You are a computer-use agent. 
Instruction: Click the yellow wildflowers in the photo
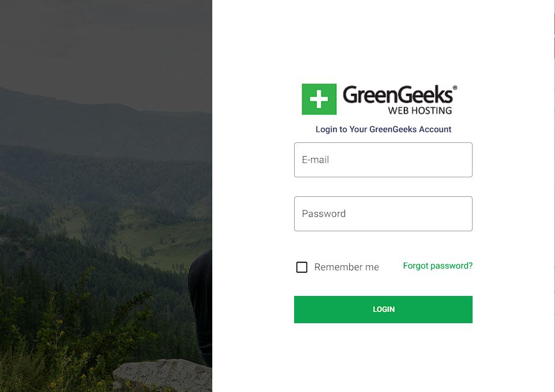pyautogui.click(x=71, y=354)
